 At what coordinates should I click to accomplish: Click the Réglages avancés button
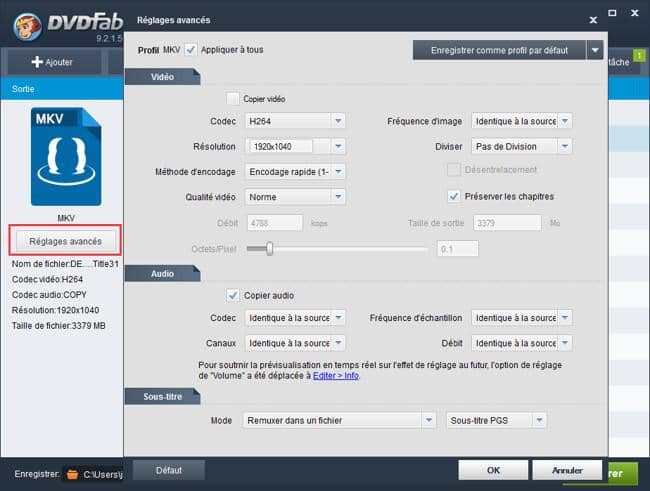pos(65,241)
